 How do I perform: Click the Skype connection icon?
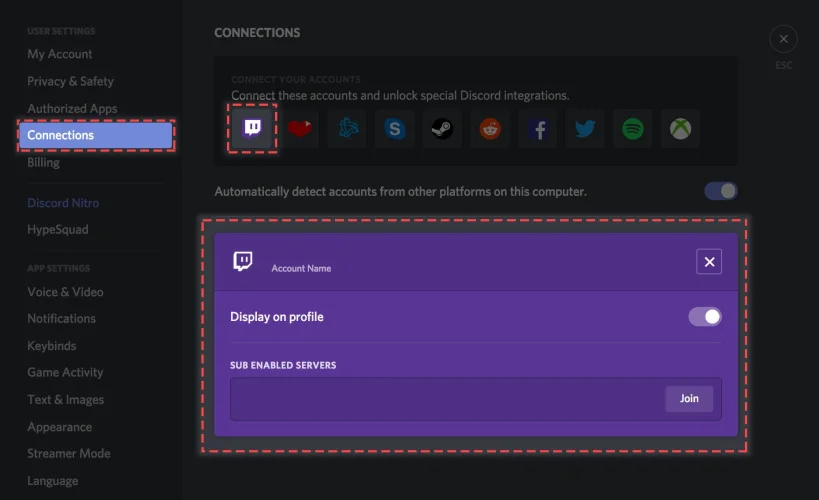395,129
